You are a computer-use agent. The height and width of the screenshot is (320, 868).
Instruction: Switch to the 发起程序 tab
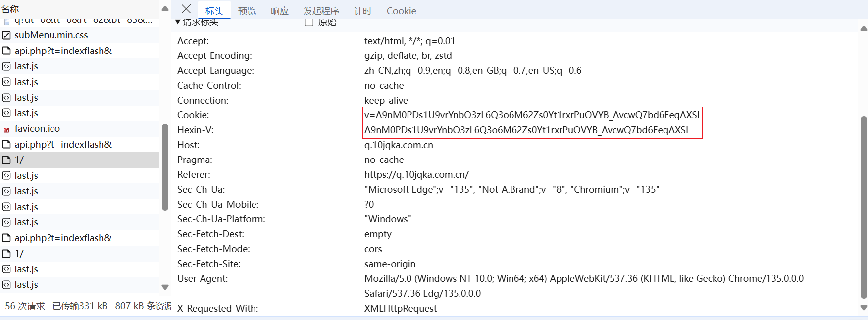pos(321,11)
